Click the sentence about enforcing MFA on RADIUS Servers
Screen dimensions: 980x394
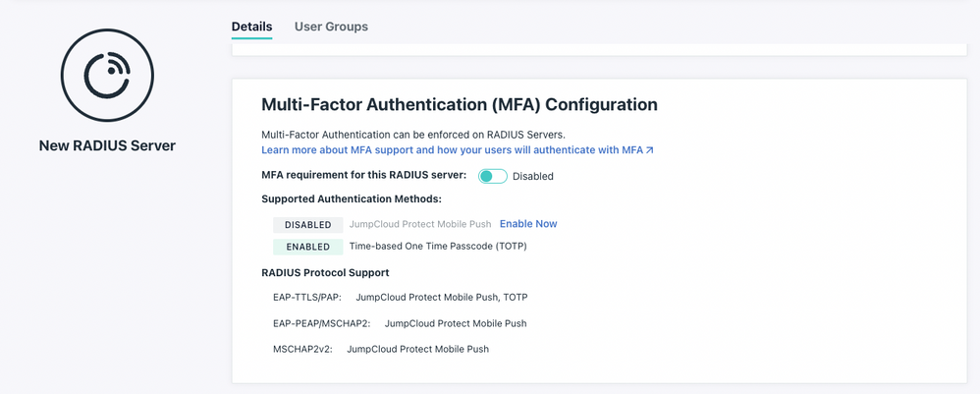click(413, 135)
